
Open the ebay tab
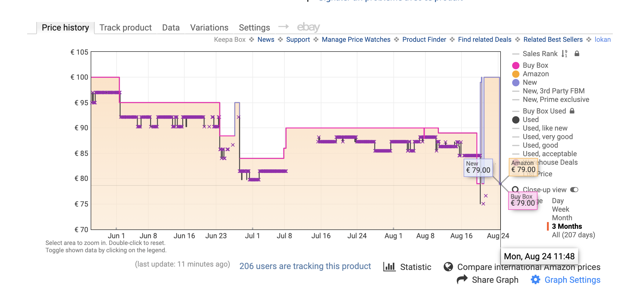click(x=308, y=27)
